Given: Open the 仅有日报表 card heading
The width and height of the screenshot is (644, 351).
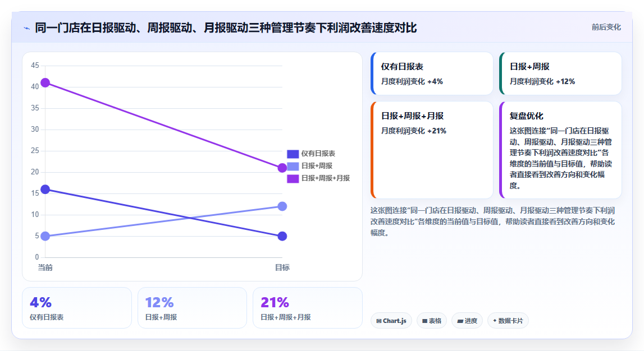Looking at the screenshot, I should click(402, 66).
